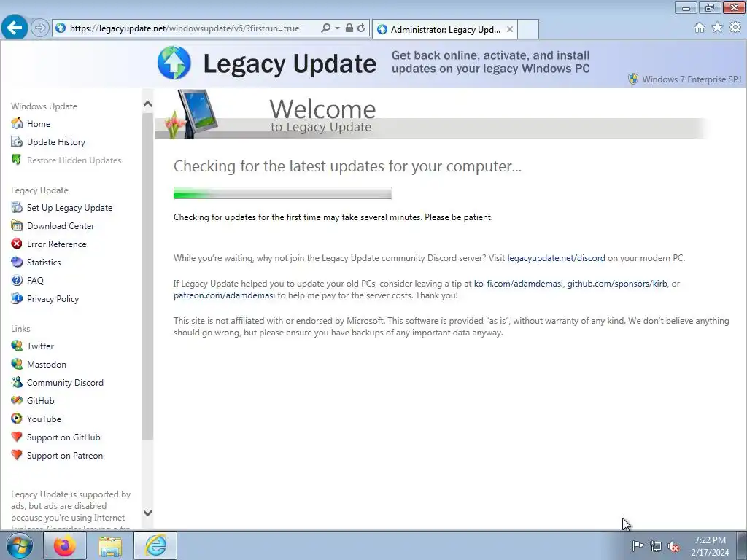The image size is (747, 560).
Task: Open the address bar search dropdown arrow
Action: [337, 28]
